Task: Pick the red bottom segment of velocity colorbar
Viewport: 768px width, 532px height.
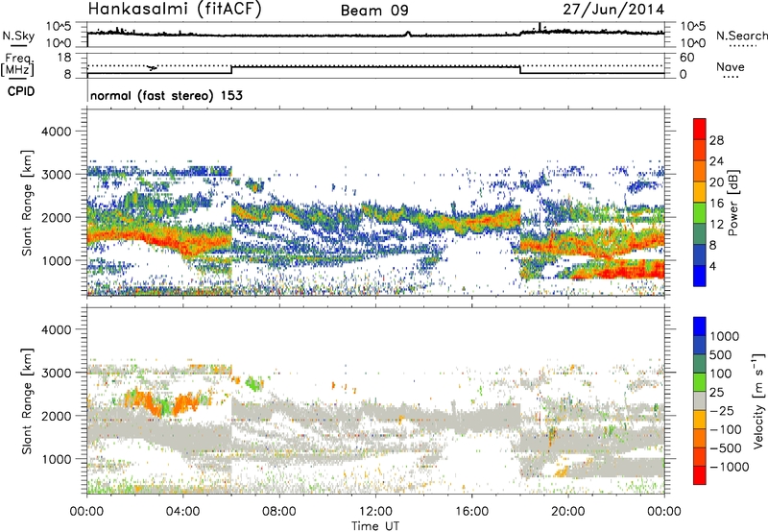Action: (x=700, y=475)
